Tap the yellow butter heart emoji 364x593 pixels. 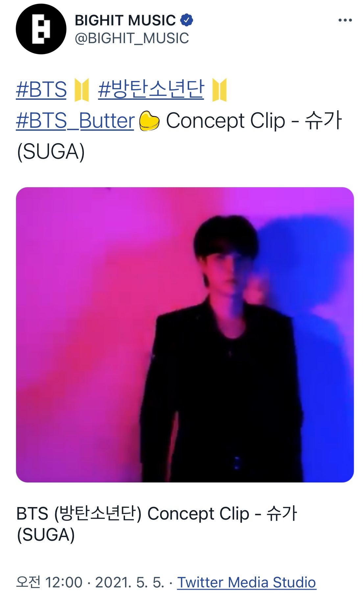pos(149,121)
